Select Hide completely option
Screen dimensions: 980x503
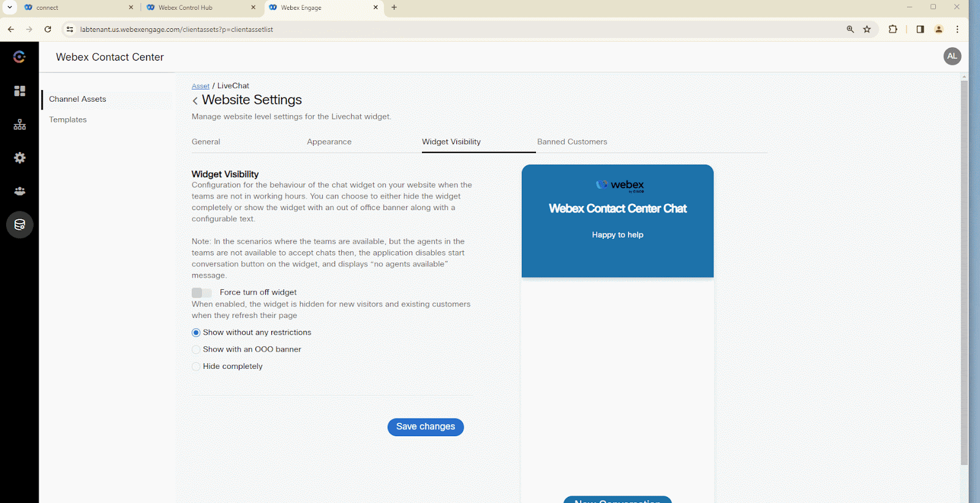pos(196,366)
